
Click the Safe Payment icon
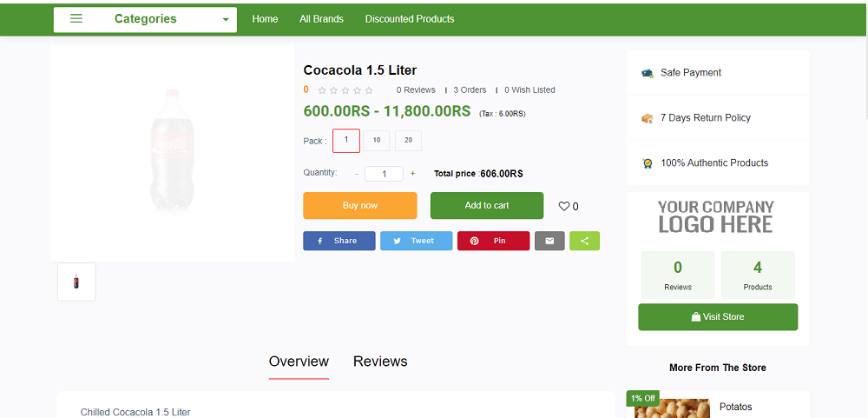(x=648, y=73)
